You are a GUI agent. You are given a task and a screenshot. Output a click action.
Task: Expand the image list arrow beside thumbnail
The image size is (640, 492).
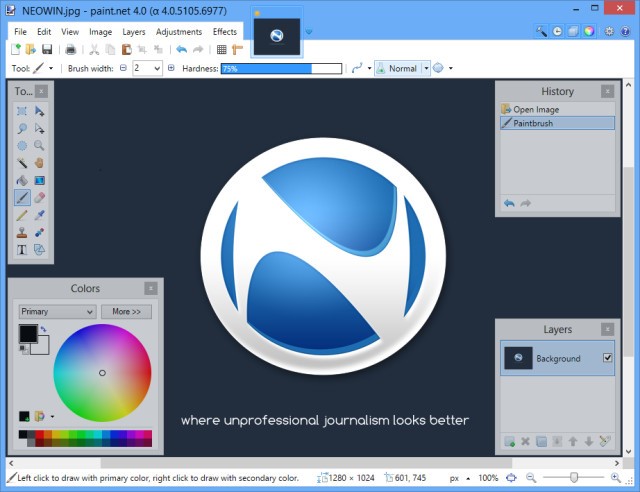[x=309, y=31]
